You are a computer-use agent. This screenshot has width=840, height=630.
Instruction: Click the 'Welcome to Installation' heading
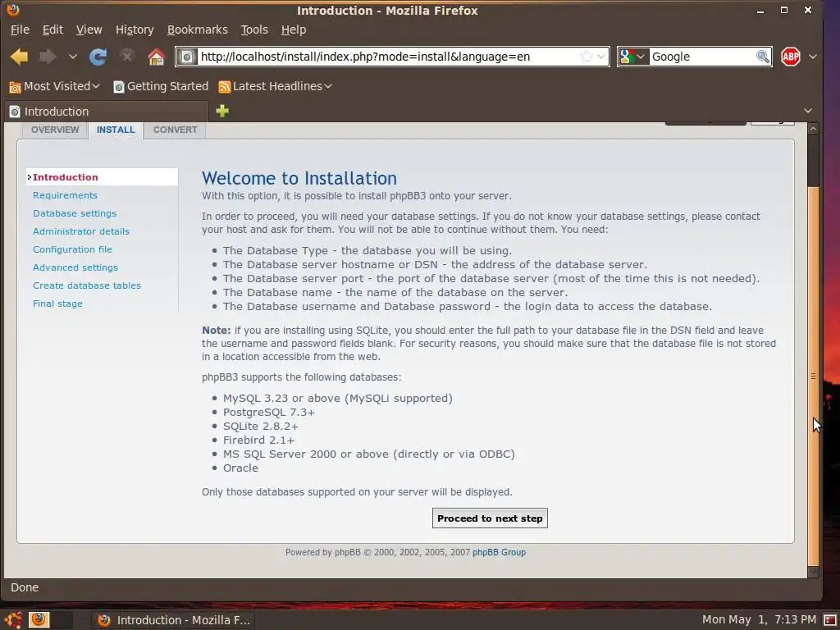point(299,178)
